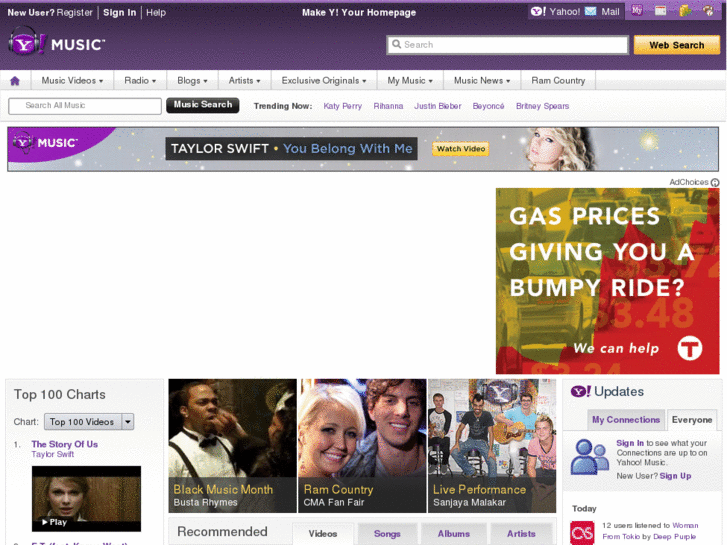Open the Deep Purple artist link
Viewport: 727px width, 545px height.
(675, 537)
